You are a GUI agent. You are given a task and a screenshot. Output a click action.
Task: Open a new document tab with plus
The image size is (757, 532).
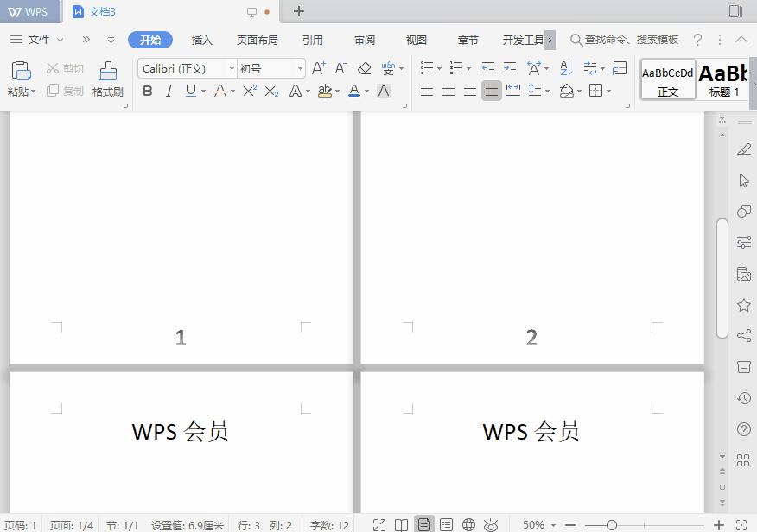coord(299,11)
